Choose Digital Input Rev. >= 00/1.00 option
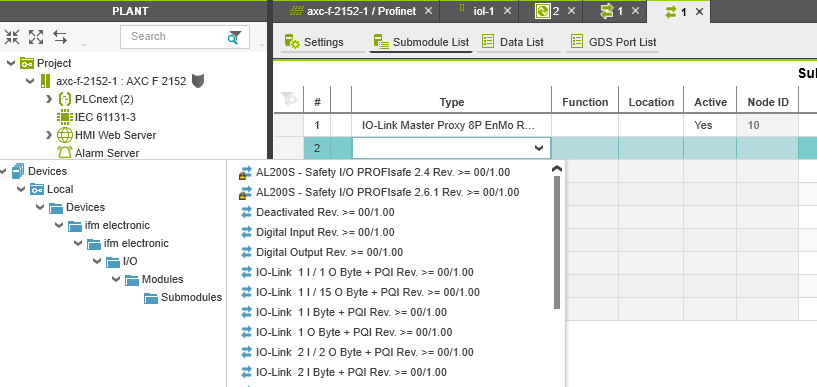The image size is (817, 387). pyautogui.click(x=325, y=232)
